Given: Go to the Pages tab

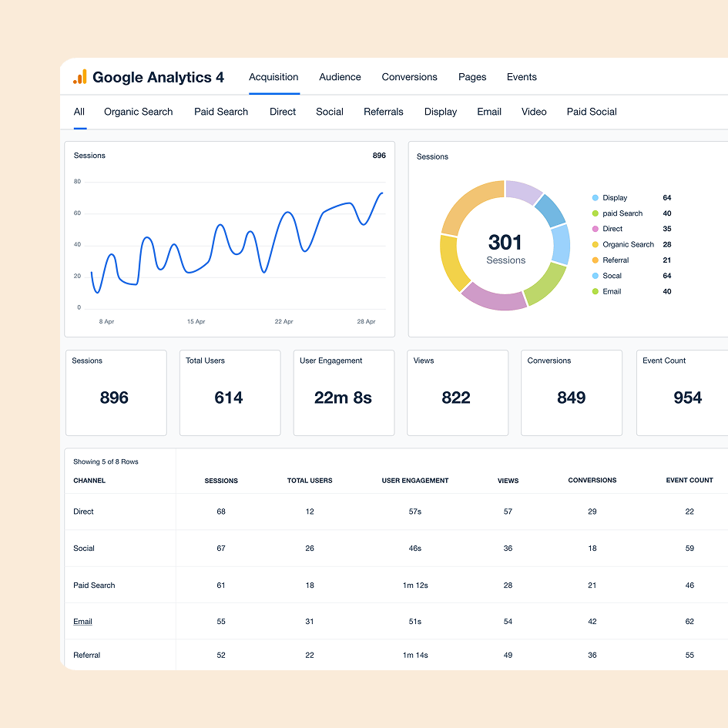Looking at the screenshot, I should point(472,77).
